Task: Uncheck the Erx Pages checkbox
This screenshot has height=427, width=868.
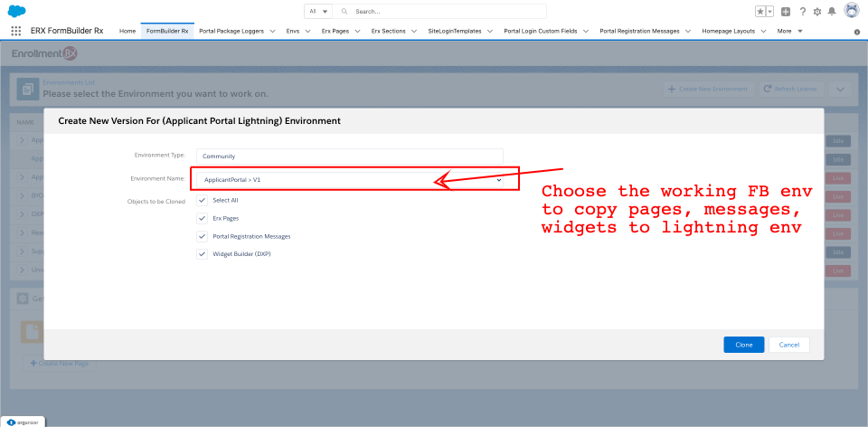Action: click(202, 218)
